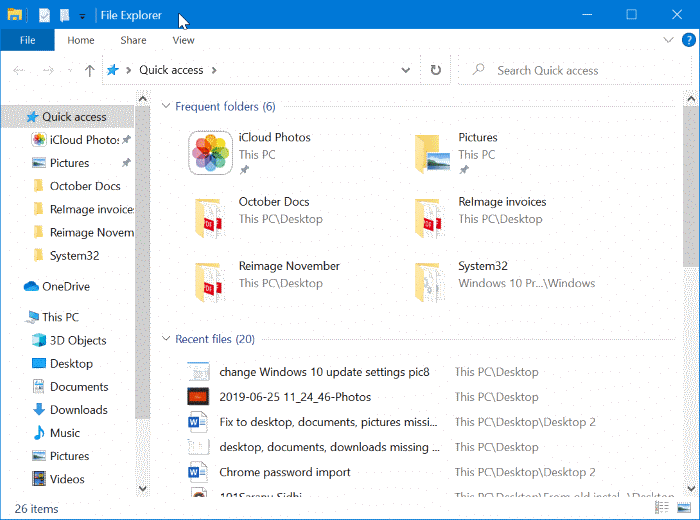Open Reimage November in navigation pane
700x520 pixels.
coord(81,233)
